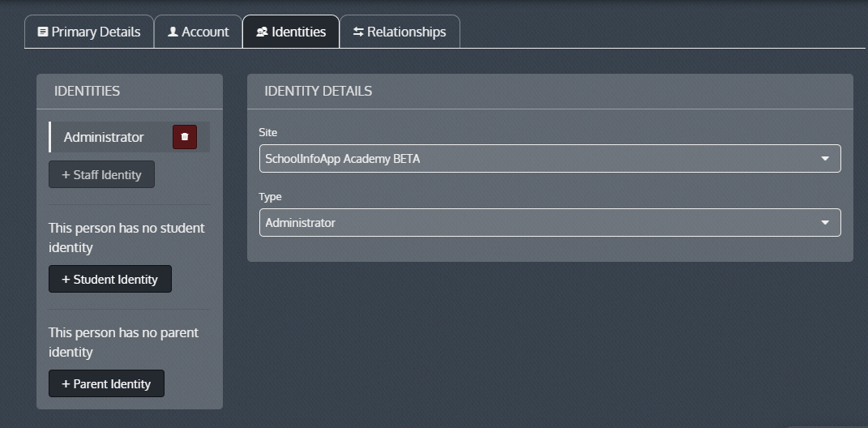Delete the Administrator identity with trash icon
The height and width of the screenshot is (428, 868).
(x=185, y=137)
